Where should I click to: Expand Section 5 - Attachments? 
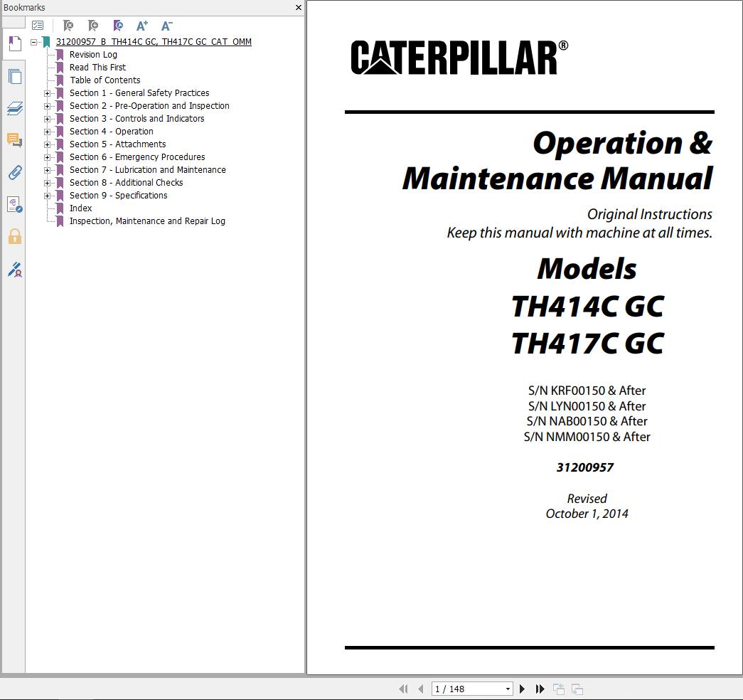click(x=47, y=144)
